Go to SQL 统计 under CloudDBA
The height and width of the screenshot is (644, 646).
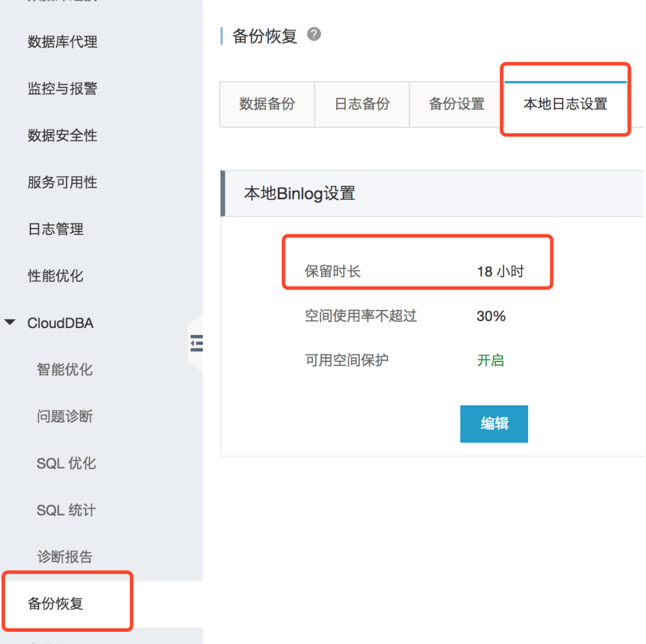coord(66,511)
